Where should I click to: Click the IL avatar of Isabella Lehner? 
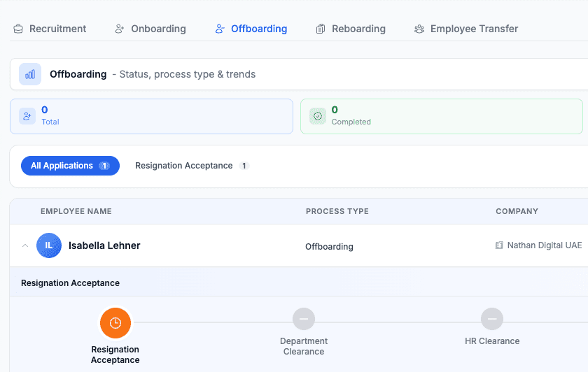click(49, 245)
